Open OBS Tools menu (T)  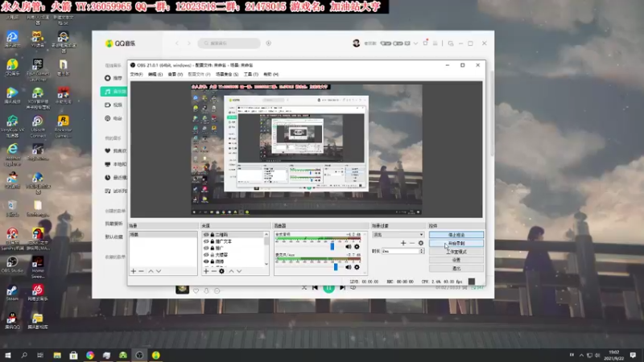tap(251, 74)
